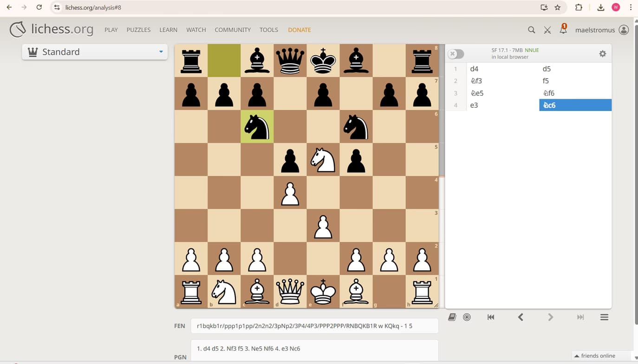The width and height of the screenshot is (638, 364).
Task: Open the engine settings gear icon
Action: coord(602,54)
